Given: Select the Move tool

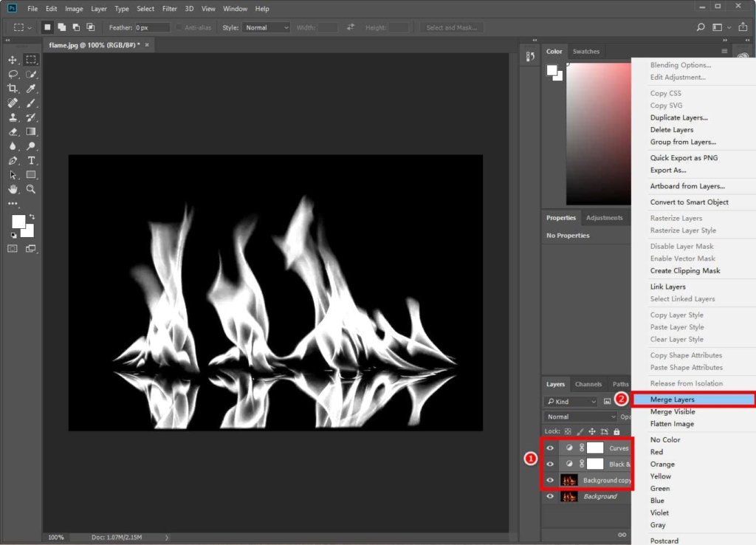Looking at the screenshot, I should click(x=13, y=60).
